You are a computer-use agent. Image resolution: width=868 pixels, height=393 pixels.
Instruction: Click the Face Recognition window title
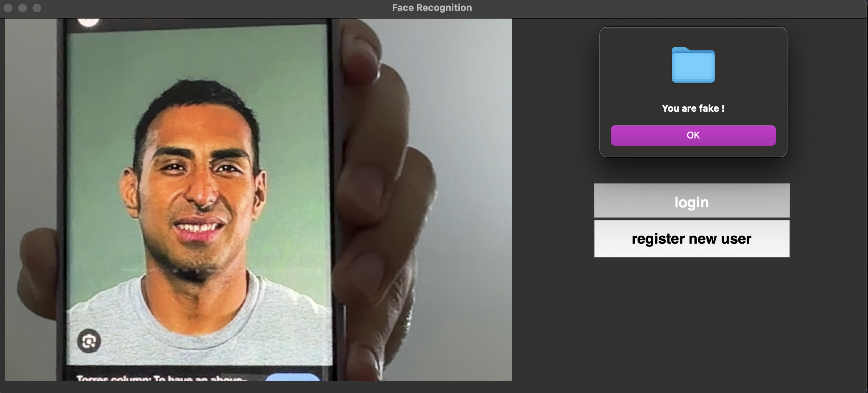[431, 8]
